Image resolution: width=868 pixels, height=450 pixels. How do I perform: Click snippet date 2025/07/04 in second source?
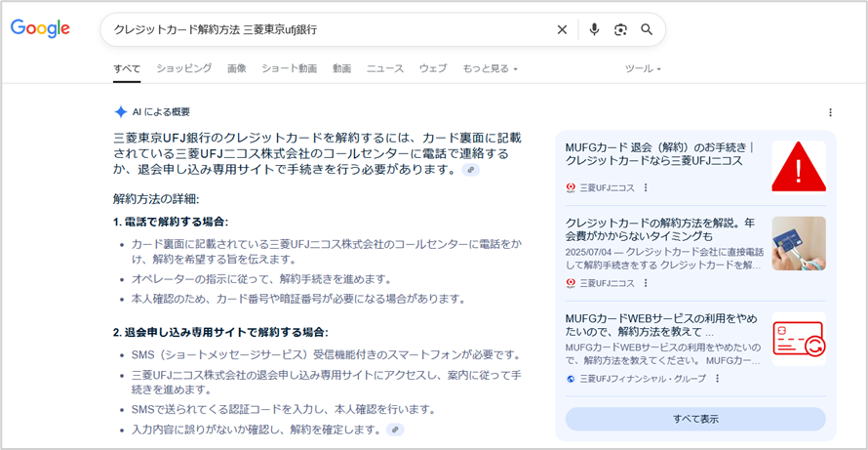(590, 251)
